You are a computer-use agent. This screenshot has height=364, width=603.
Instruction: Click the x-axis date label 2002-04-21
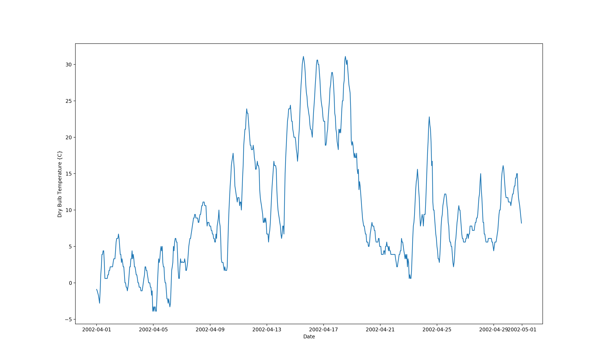380,330
